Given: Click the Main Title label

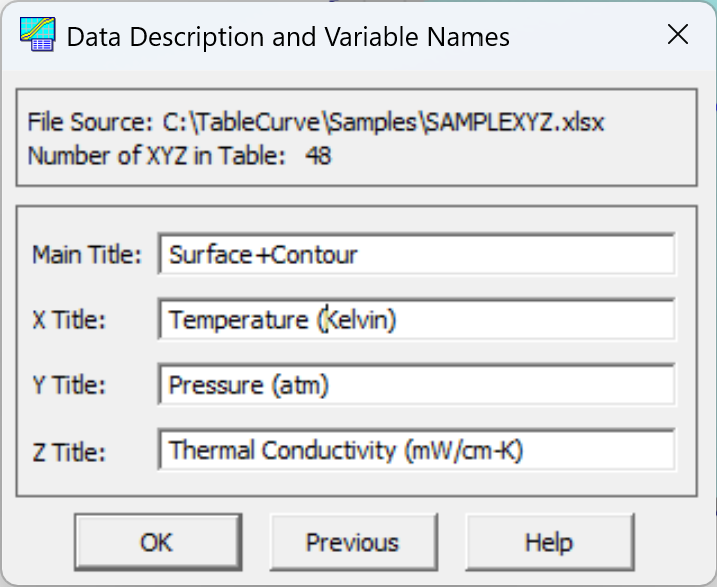Looking at the screenshot, I should click(x=87, y=255).
